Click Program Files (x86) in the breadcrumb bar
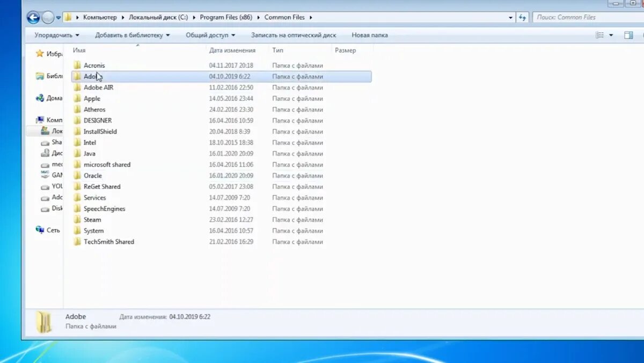The height and width of the screenshot is (363, 644). [225, 17]
